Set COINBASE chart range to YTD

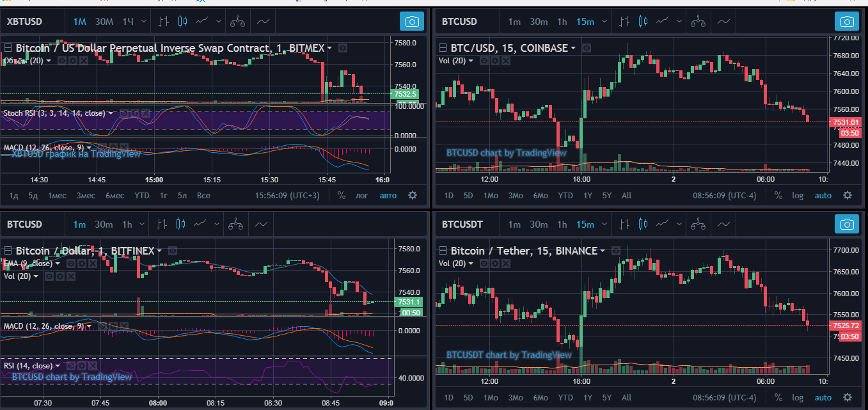565,195
